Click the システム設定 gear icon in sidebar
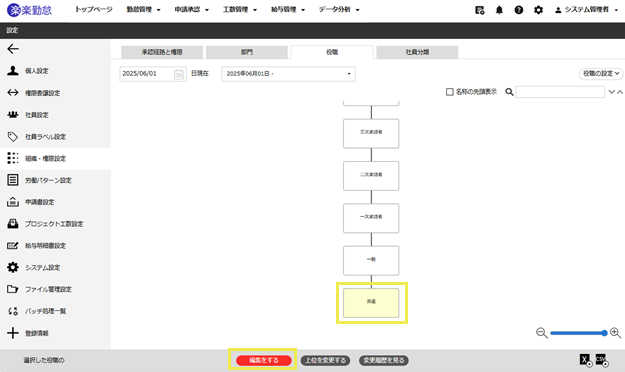 coord(13,267)
